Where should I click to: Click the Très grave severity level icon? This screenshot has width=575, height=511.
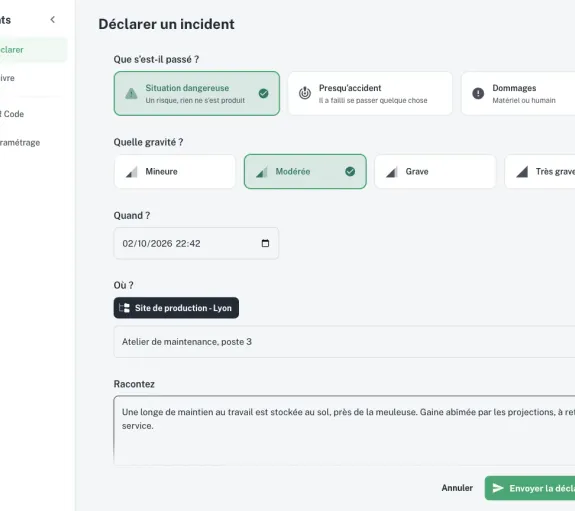tap(522, 172)
